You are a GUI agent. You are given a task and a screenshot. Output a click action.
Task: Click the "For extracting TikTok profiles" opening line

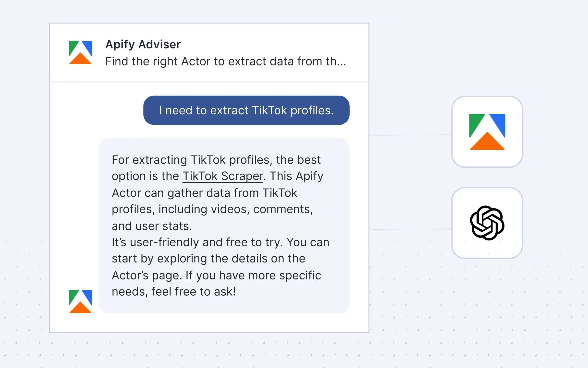point(216,160)
